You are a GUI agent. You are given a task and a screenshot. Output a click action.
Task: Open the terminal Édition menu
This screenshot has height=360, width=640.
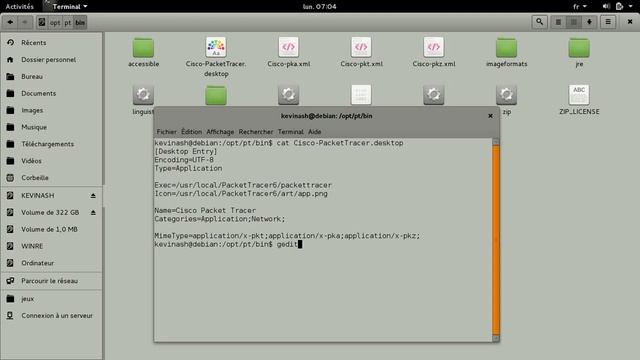tap(191, 132)
